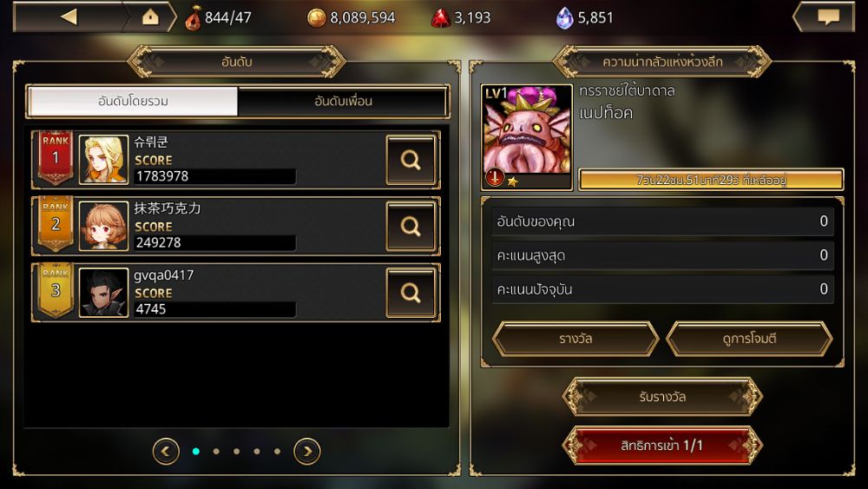Open the chat speech bubble icon
Image resolution: width=868 pixels, height=489 pixels.
click(828, 17)
